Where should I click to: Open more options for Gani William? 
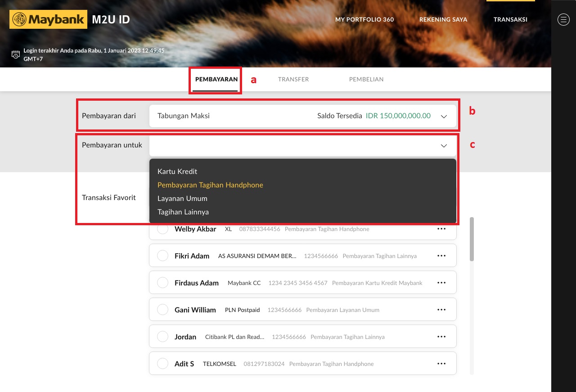tap(441, 310)
